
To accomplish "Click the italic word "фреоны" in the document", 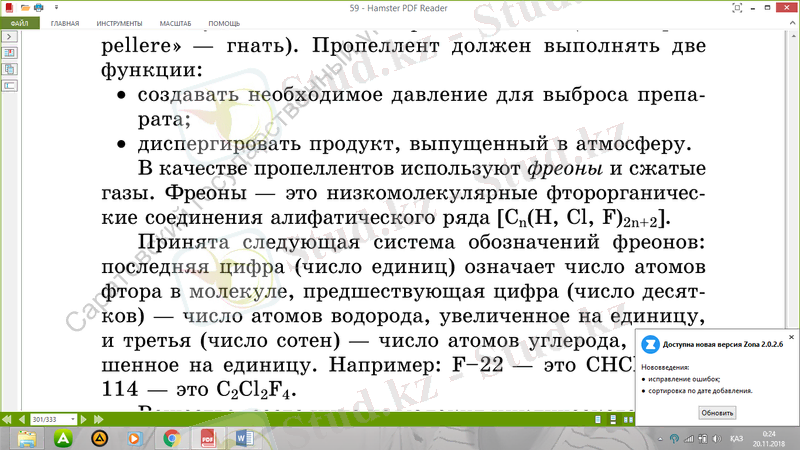I will click(x=565, y=168).
